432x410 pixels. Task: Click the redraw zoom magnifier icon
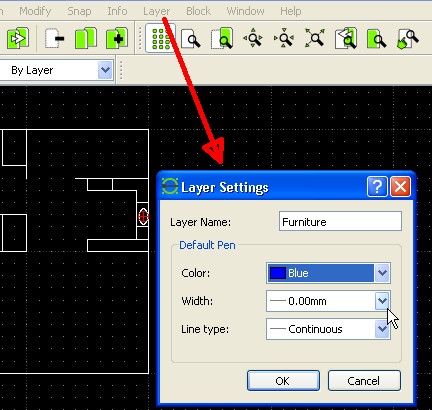(x=191, y=38)
